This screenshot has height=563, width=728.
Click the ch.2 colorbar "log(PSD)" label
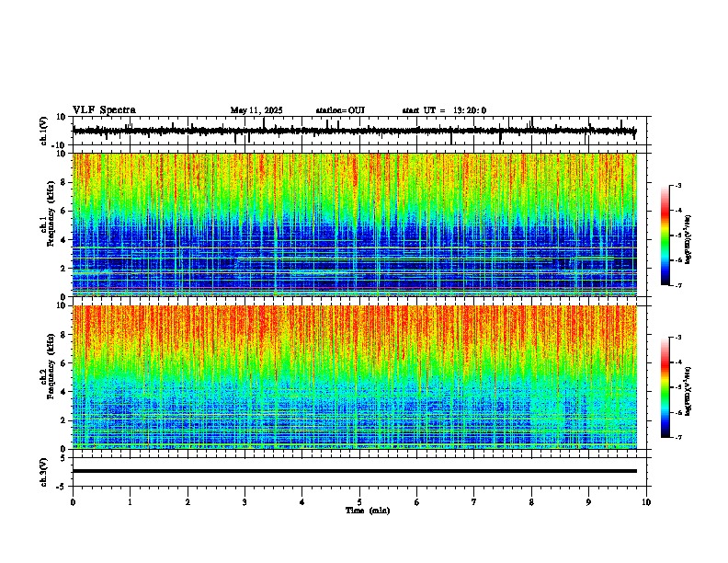pos(688,391)
